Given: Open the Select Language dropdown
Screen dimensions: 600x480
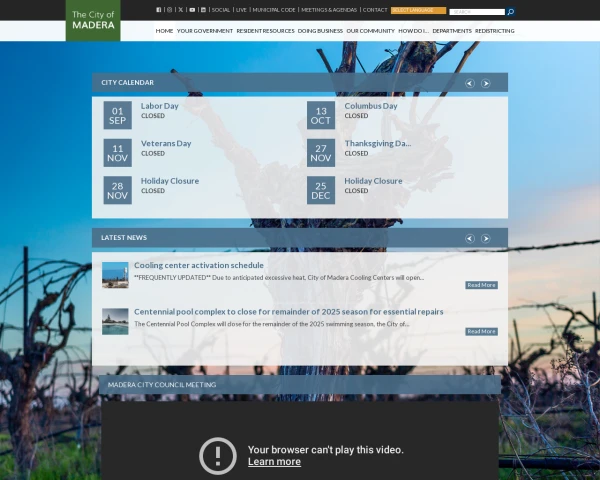Looking at the screenshot, I should [418, 10].
